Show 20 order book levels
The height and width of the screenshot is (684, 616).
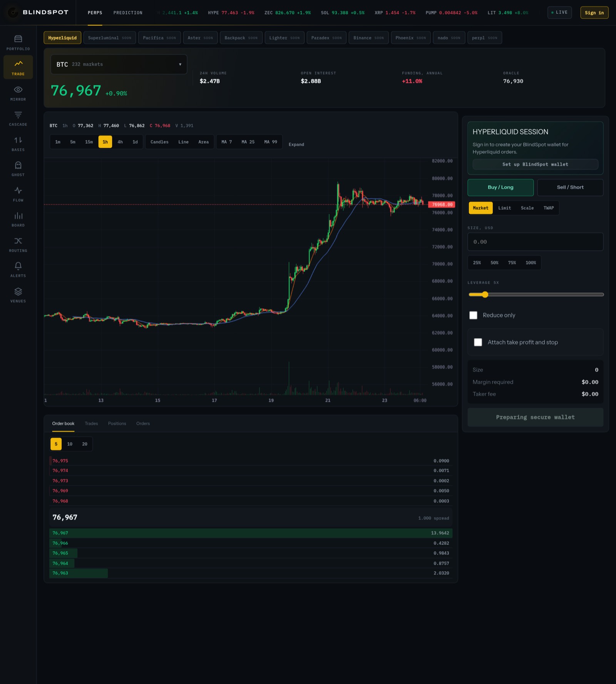(85, 444)
